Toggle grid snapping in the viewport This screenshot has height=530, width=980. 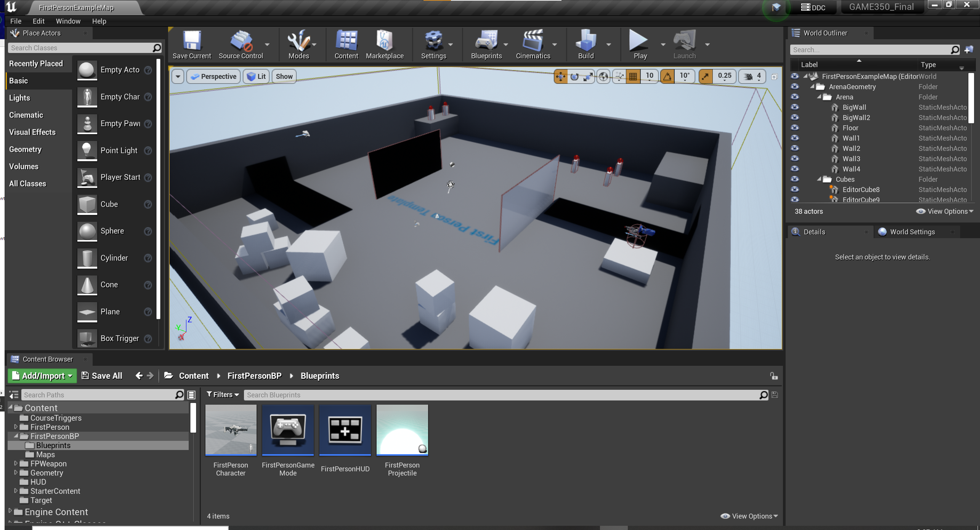pyautogui.click(x=633, y=77)
